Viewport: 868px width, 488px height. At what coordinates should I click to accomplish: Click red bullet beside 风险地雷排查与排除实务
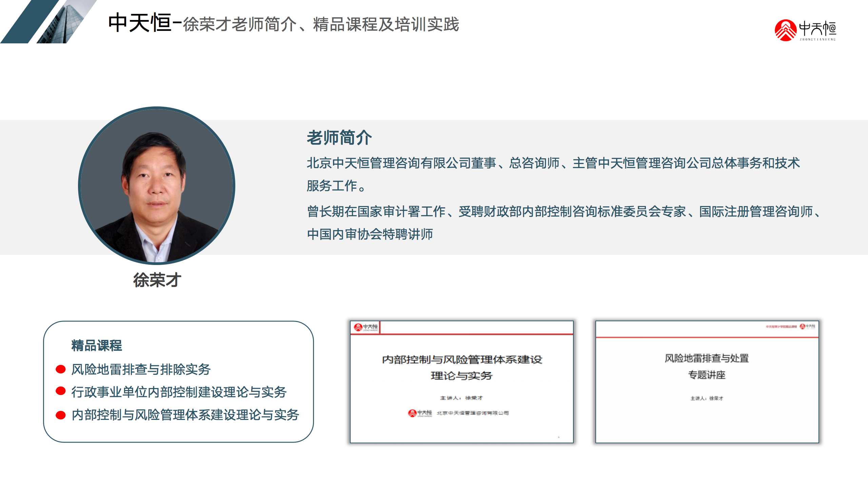point(61,369)
